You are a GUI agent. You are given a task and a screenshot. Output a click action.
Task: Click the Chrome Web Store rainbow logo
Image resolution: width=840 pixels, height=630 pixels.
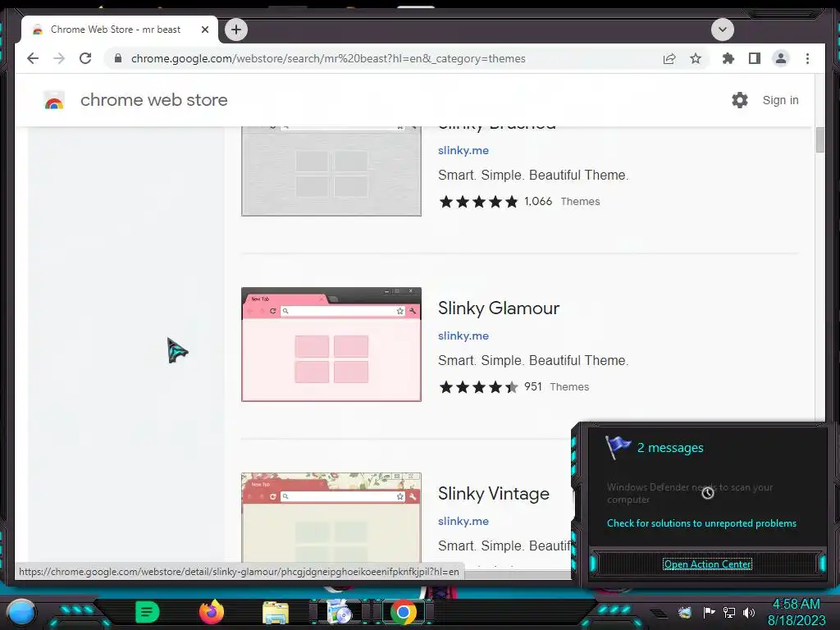click(x=54, y=100)
